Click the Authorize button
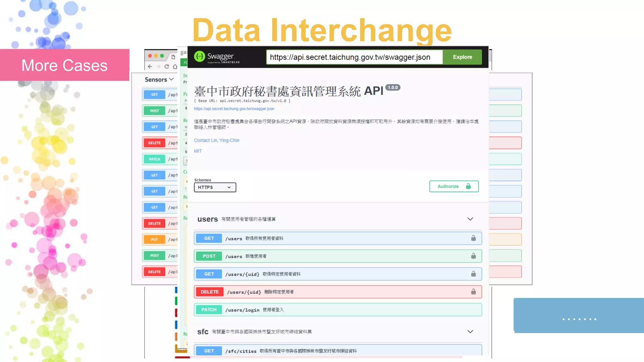This screenshot has height=362, width=644. [454, 186]
